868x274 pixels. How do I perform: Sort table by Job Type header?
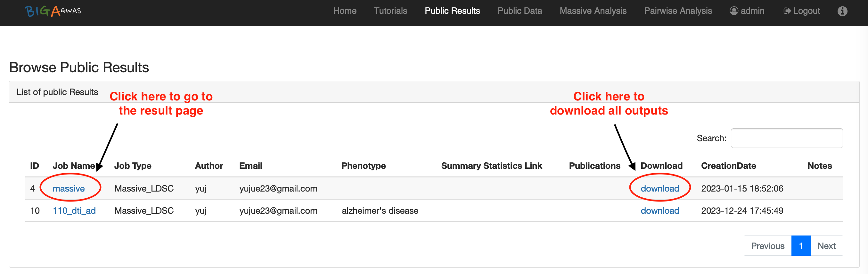tap(133, 166)
